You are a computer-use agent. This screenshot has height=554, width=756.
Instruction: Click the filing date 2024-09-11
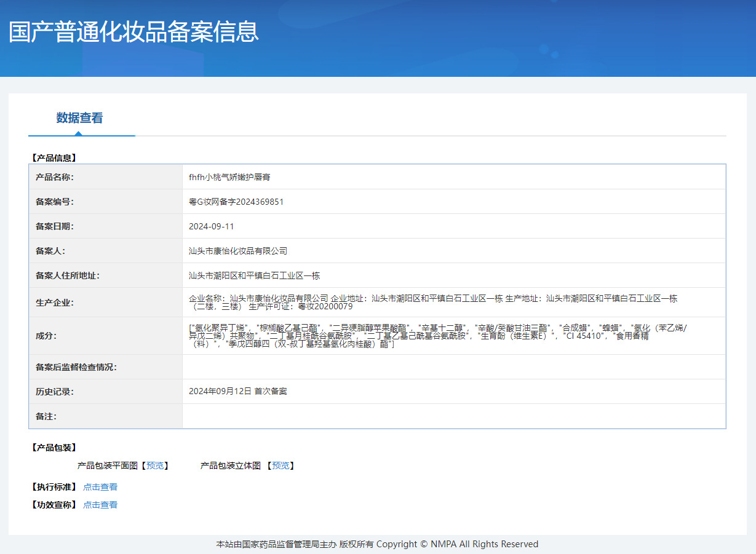(212, 226)
